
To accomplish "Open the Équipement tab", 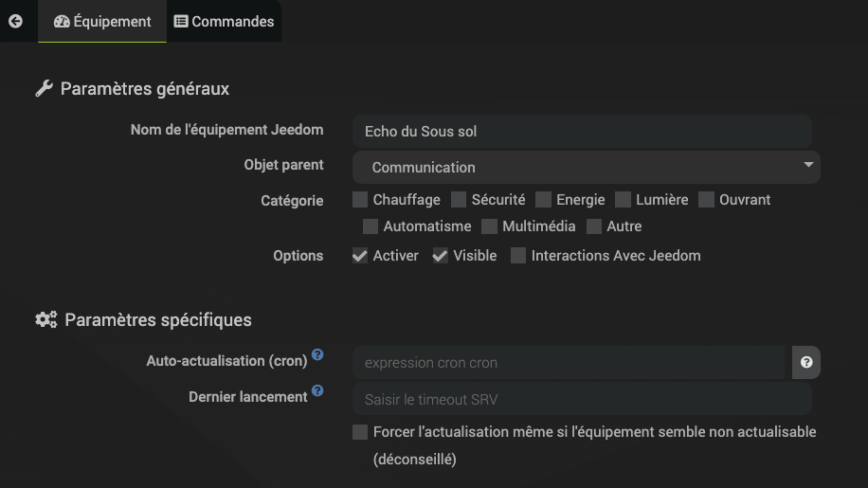I will tap(102, 21).
